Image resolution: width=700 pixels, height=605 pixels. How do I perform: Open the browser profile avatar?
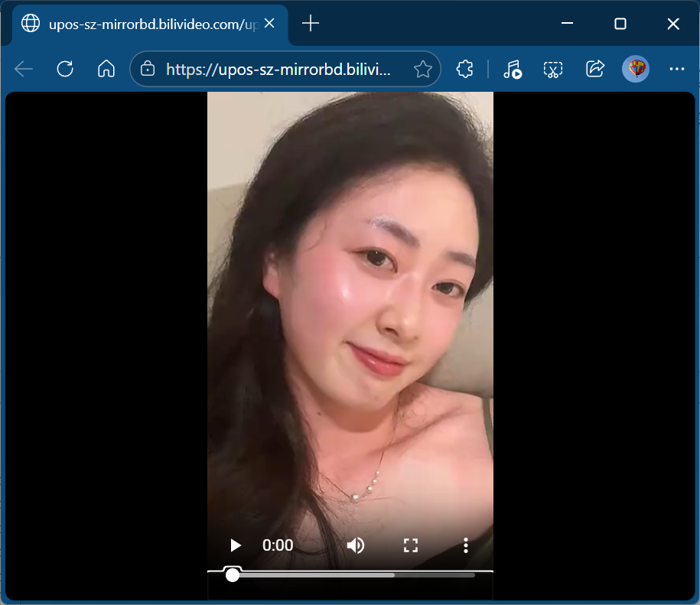tap(636, 70)
